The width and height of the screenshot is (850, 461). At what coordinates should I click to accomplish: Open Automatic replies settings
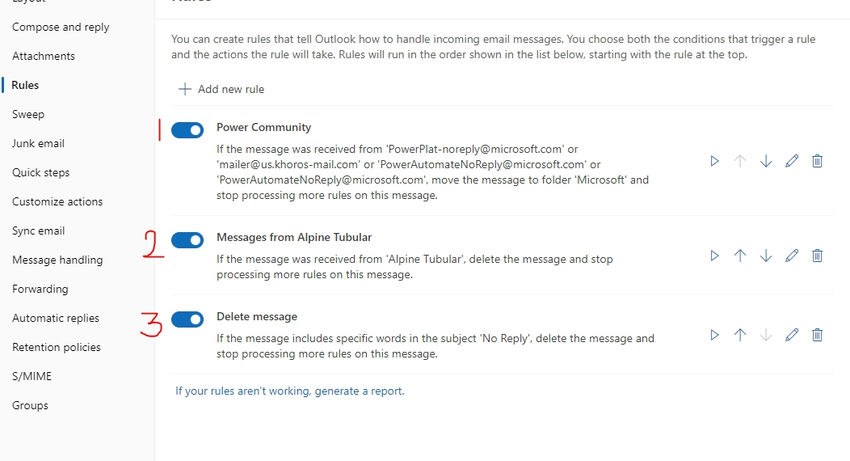coord(55,318)
